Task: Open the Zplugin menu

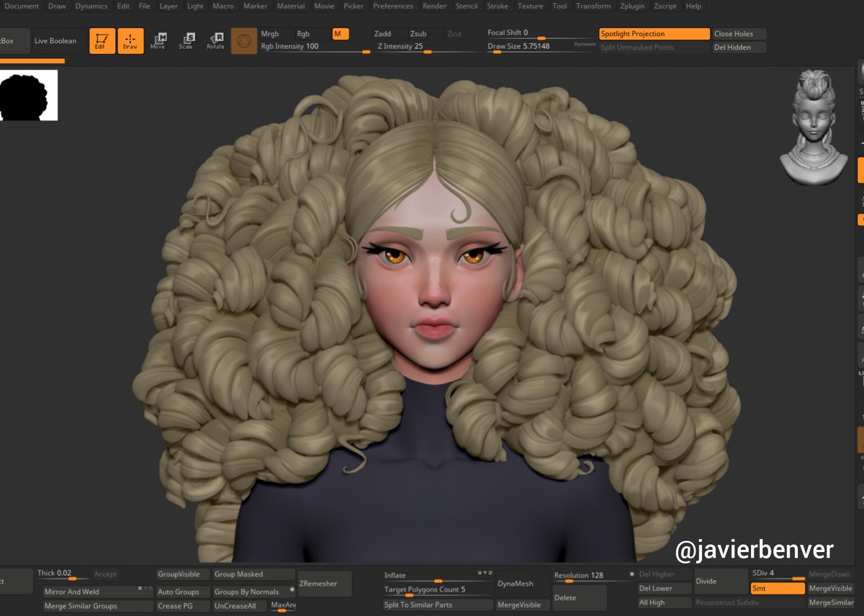Action: tap(633, 6)
